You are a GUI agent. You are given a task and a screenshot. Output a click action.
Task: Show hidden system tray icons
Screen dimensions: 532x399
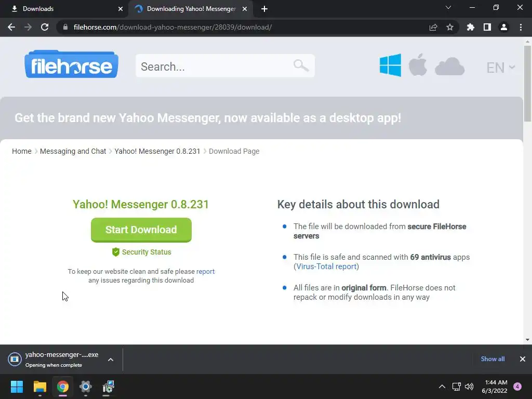442,387
